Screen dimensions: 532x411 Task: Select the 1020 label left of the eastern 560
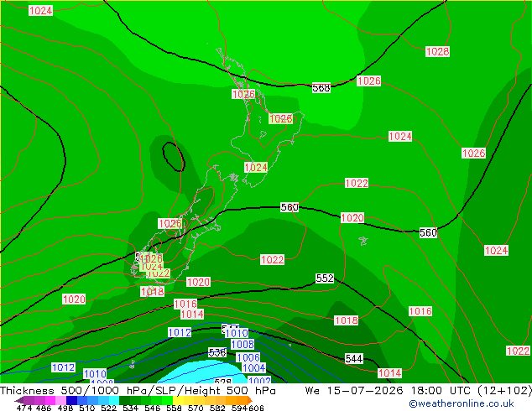coord(352,218)
